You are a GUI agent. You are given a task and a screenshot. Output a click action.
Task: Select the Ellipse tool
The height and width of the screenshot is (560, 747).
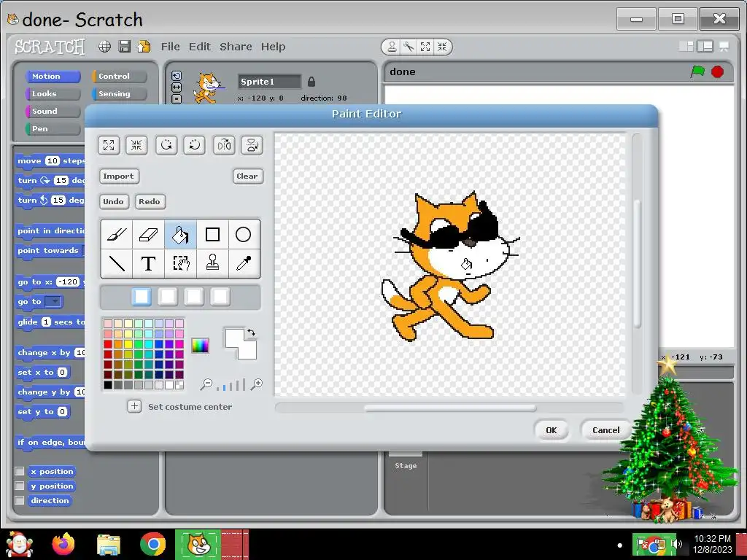coord(244,234)
